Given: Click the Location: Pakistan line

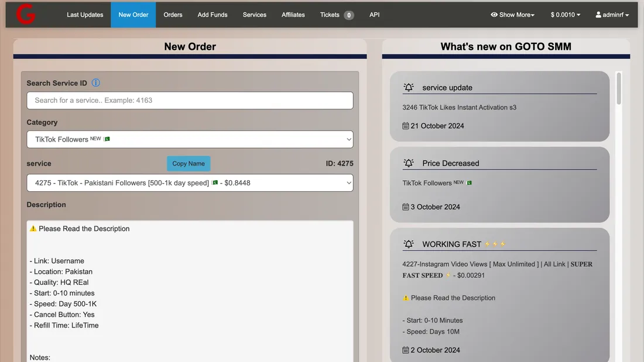Looking at the screenshot, I should [x=61, y=272].
